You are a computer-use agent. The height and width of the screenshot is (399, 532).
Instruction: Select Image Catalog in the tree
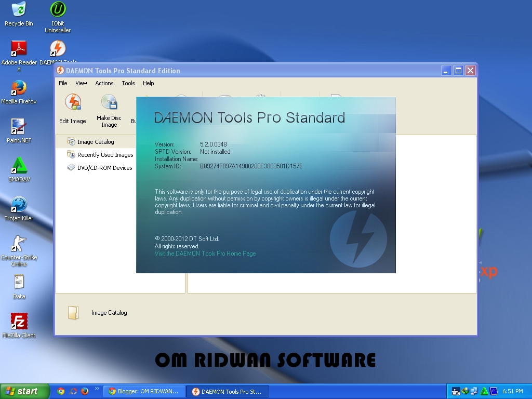point(96,142)
